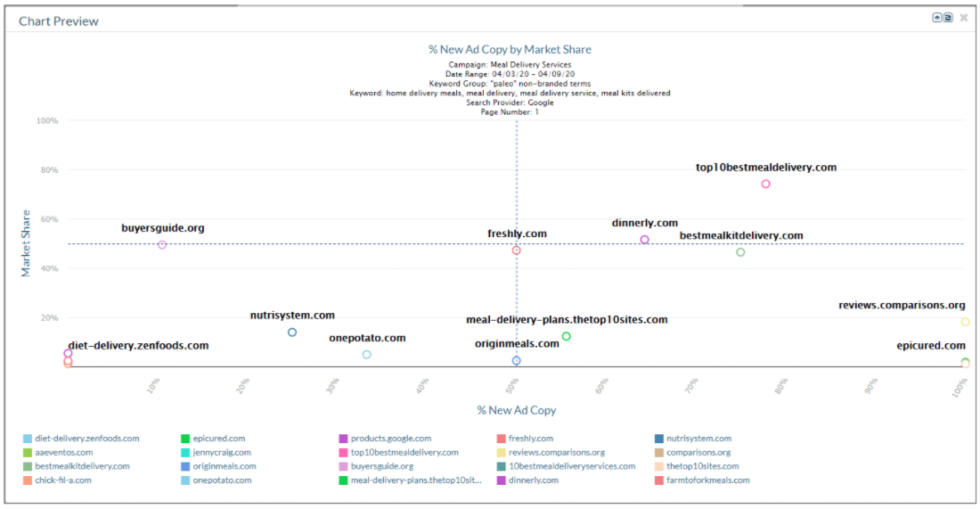The width and height of the screenshot is (980, 509).
Task: Click meal-delivery-plans.thetop10sit... legend entry
Action: 411,480
